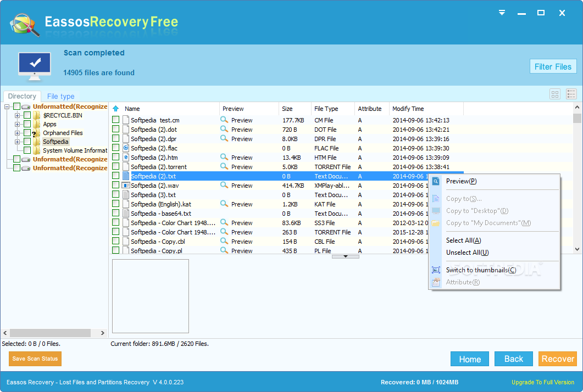Sort by the Modify Time column header

[x=408, y=109]
